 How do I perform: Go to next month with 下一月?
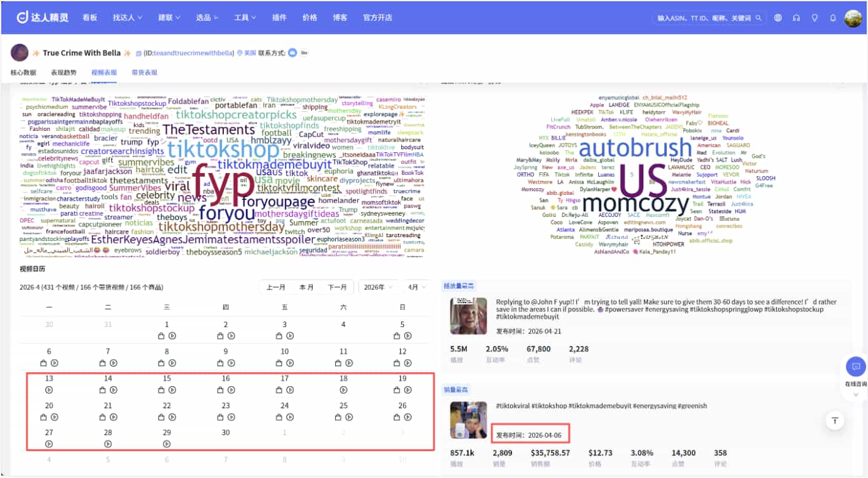click(x=337, y=287)
